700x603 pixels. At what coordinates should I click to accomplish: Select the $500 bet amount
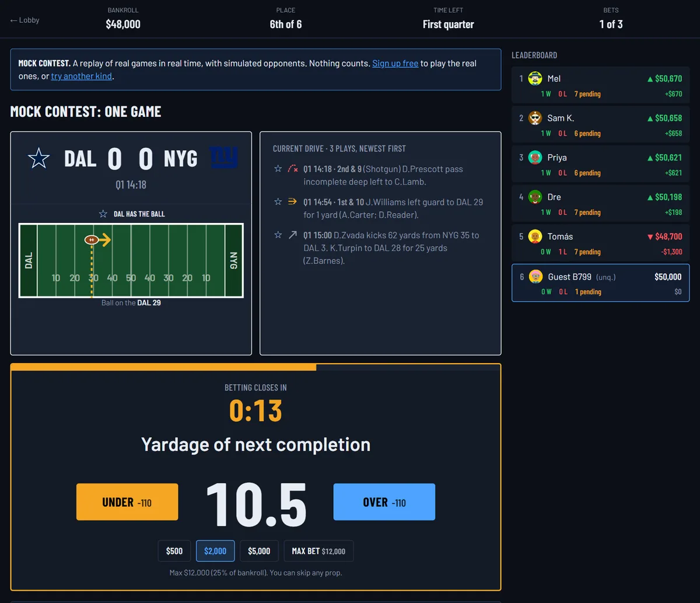coord(174,551)
